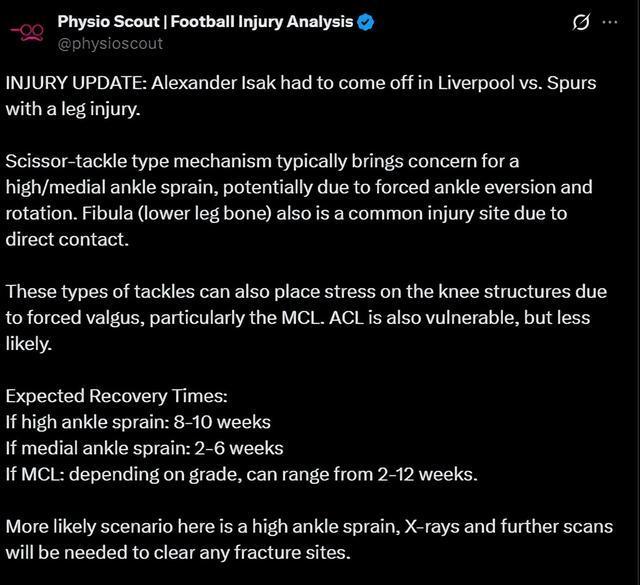
Task: Click the Physio Scout profile avatar
Action: pos(26,30)
